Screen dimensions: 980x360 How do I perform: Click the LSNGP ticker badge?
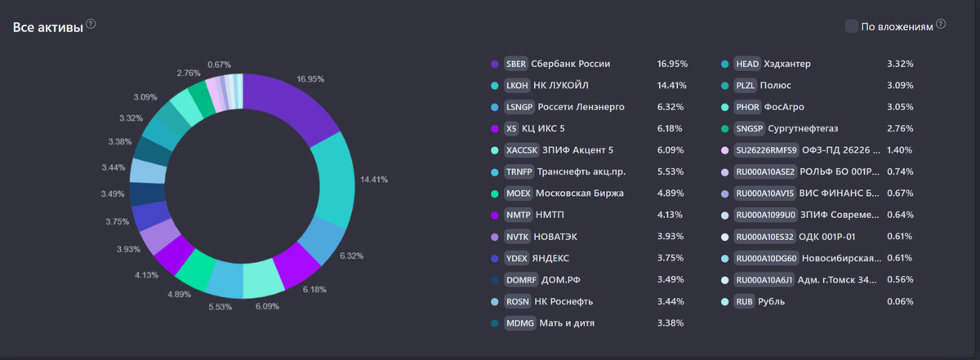tap(519, 107)
